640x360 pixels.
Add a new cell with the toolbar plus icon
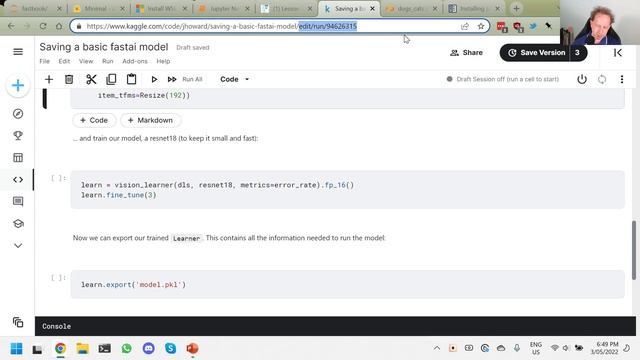pos(49,79)
